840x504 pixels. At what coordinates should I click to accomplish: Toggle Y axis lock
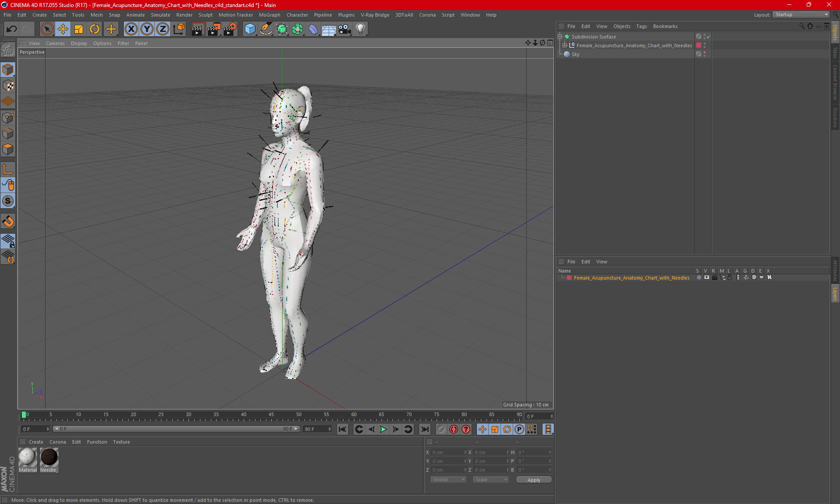(x=147, y=29)
